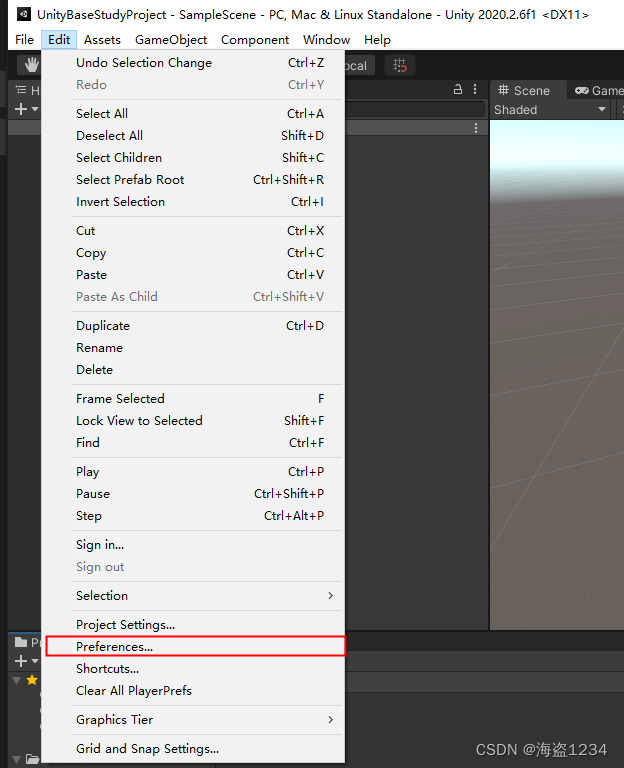
Task: Click the Hierarchy search field
Action: (x=415, y=109)
